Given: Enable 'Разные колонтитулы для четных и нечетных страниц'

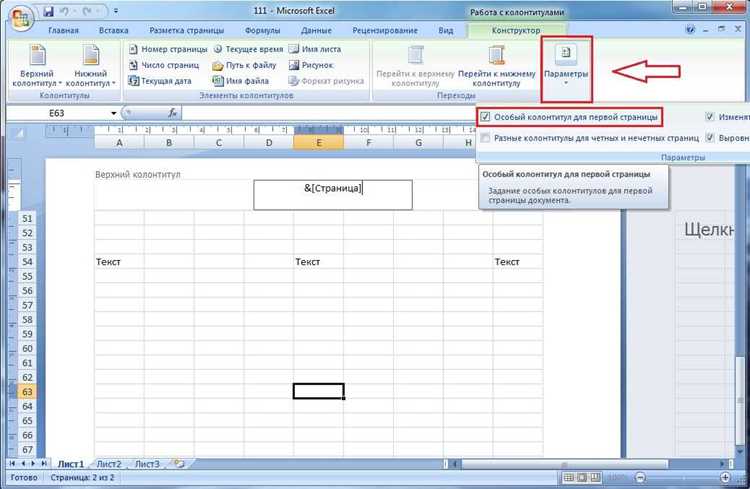Looking at the screenshot, I should [485, 138].
